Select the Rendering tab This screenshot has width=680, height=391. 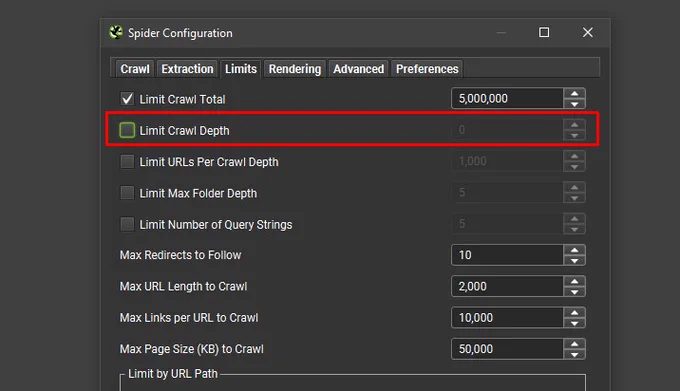(x=294, y=69)
